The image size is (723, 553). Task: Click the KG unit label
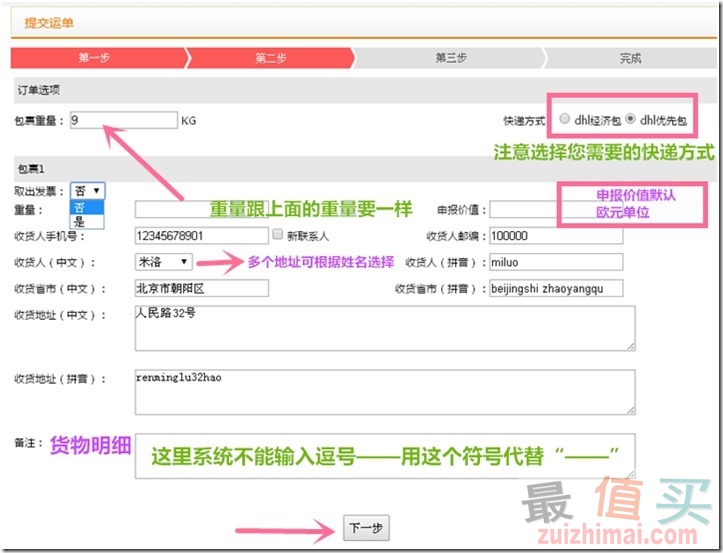tap(189, 121)
